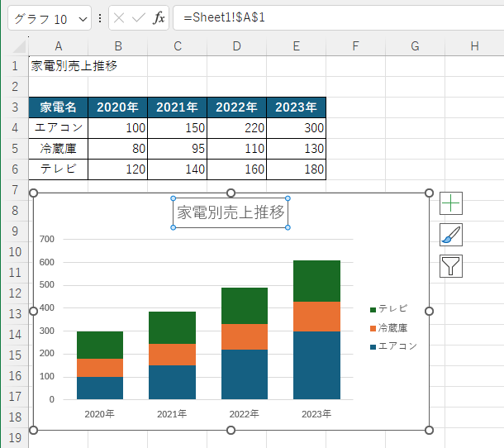Click the Enter checkmark in formula bar
The image size is (504, 448).
click(x=139, y=17)
